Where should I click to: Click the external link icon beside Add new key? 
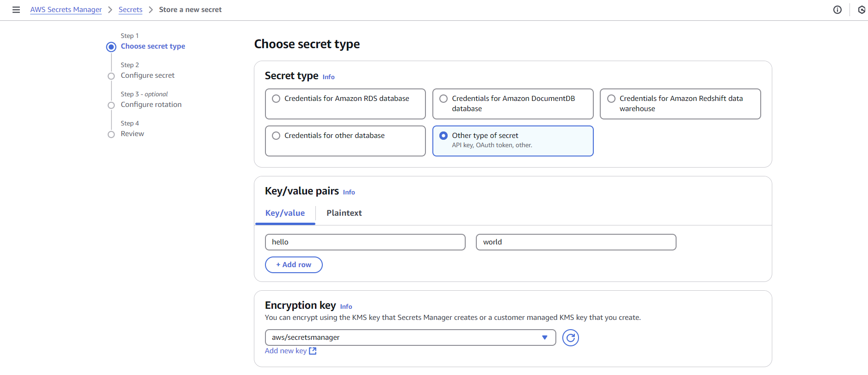(x=313, y=351)
